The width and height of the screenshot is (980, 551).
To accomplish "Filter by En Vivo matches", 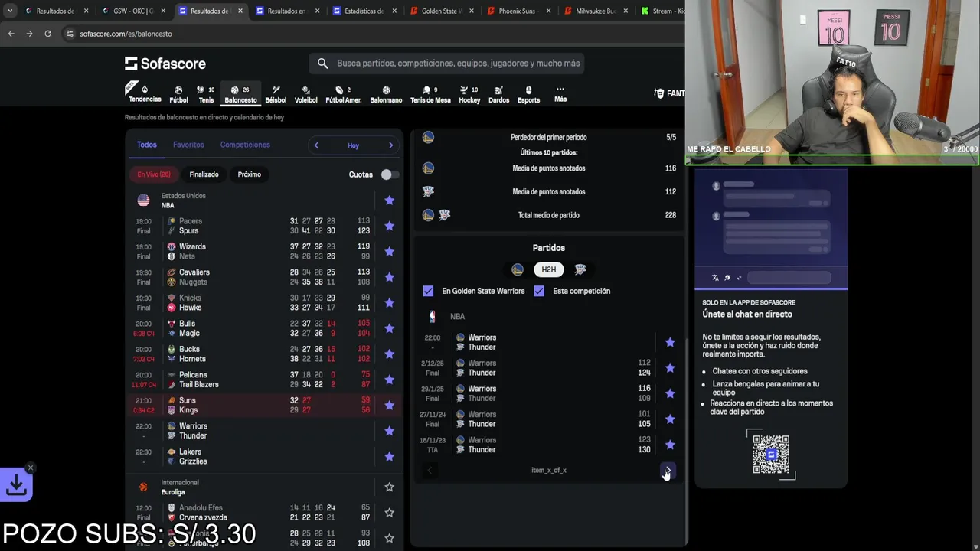I will (154, 174).
